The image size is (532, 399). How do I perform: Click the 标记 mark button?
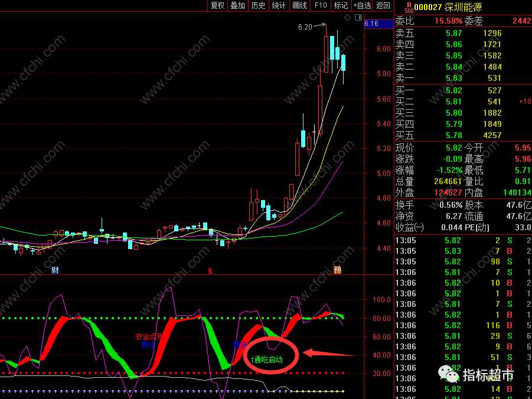[x=341, y=5]
